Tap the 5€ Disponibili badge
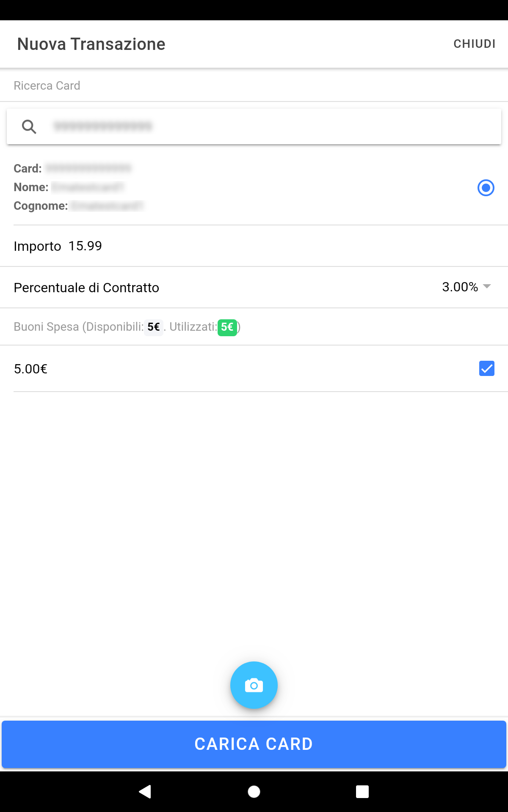508x812 pixels. coord(153,327)
